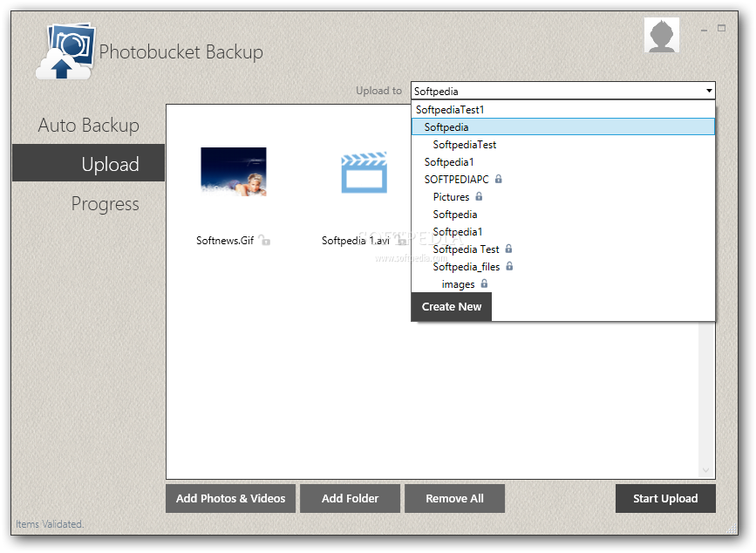Click the Upload to combo box field
Image resolution: width=756 pixels, height=553 pixels.
(x=562, y=91)
